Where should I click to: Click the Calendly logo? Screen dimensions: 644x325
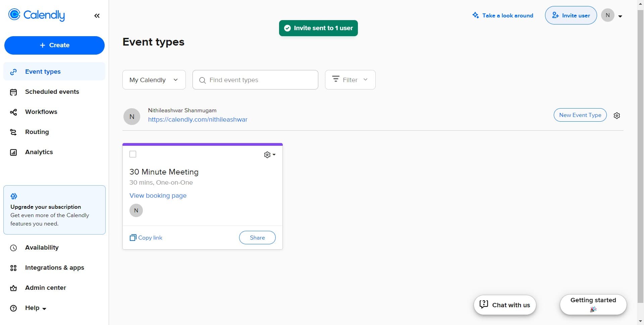click(37, 15)
